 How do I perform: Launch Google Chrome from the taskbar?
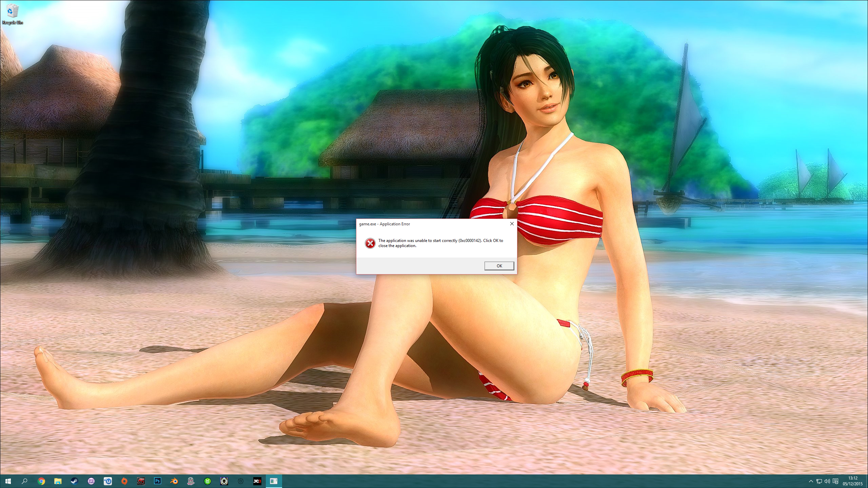pyautogui.click(x=41, y=481)
